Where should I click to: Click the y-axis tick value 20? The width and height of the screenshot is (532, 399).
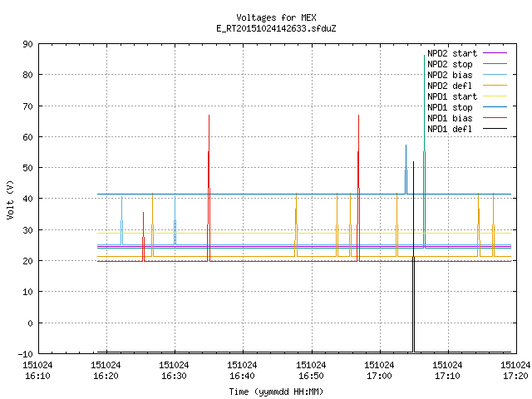point(28,261)
